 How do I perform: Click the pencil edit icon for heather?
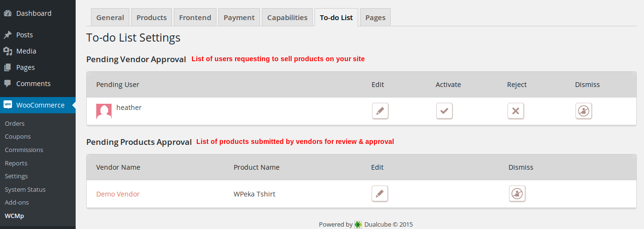click(380, 111)
